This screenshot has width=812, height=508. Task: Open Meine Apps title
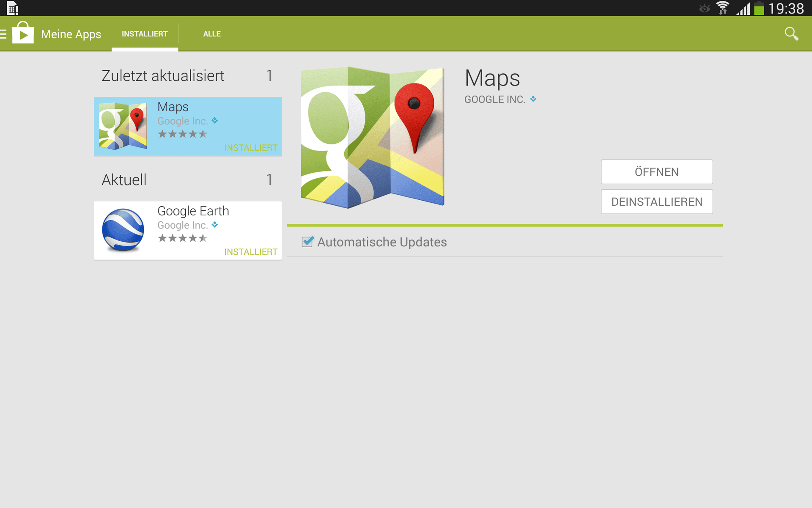click(x=71, y=34)
